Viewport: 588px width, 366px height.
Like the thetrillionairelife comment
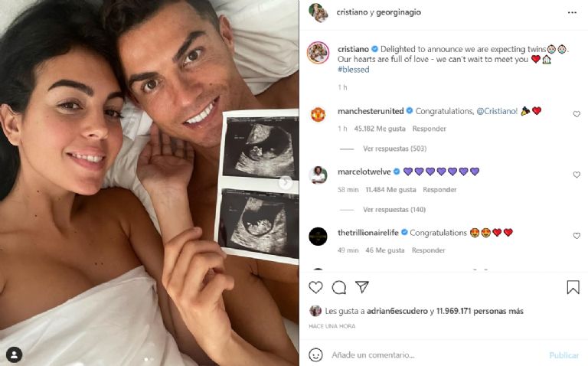coord(577,236)
